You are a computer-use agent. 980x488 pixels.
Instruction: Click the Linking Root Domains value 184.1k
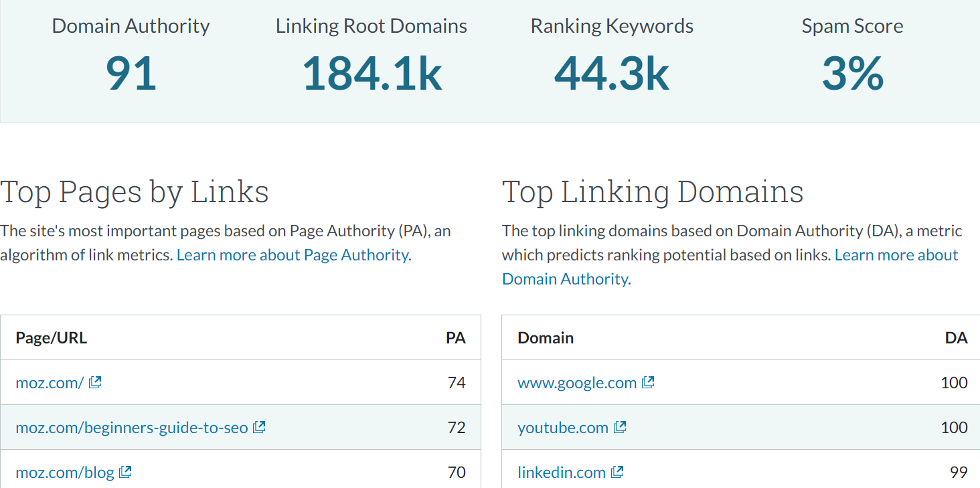372,74
